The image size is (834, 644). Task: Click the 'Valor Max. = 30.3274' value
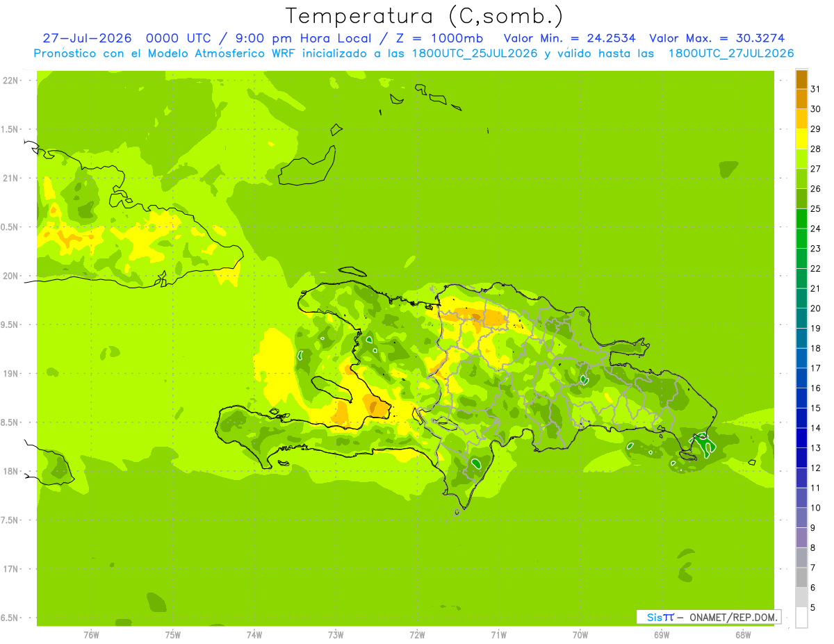[717, 38]
